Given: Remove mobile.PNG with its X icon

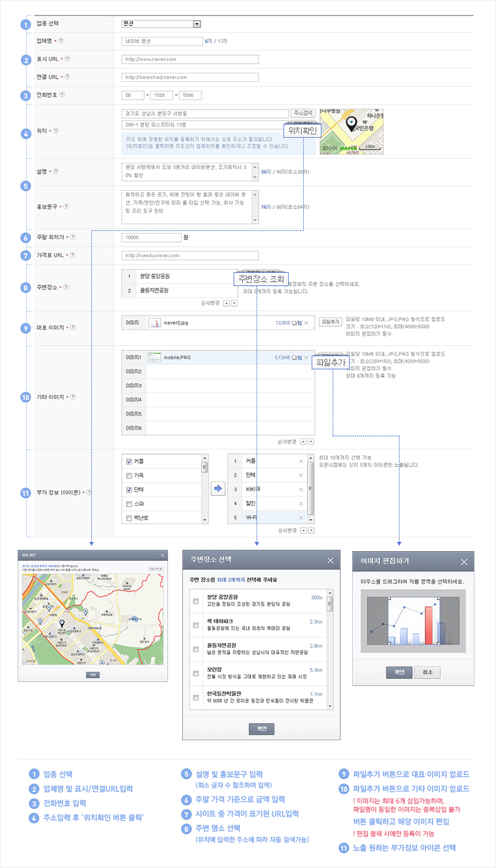Looking at the screenshot, I should coord(306,358).
